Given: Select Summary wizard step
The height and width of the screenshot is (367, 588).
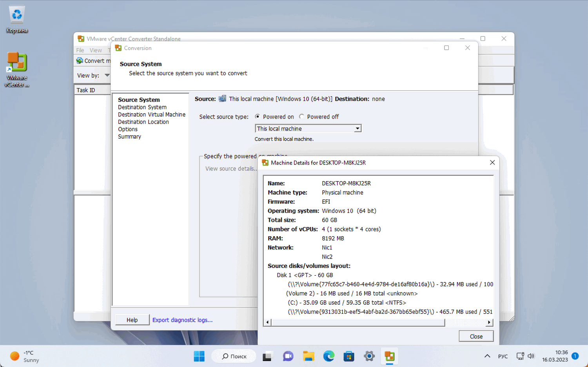Looking at the screenshot, I should tap(129, 137).
